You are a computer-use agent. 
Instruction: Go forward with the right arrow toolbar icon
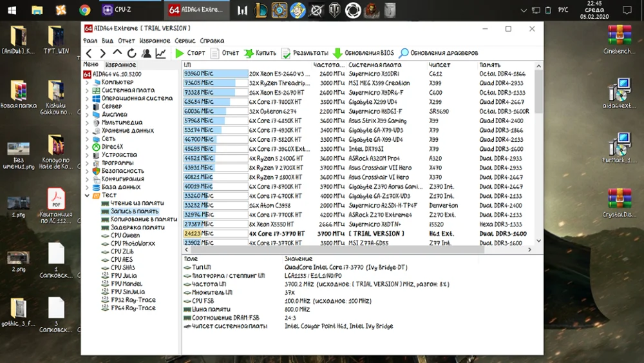click(103, 53)
